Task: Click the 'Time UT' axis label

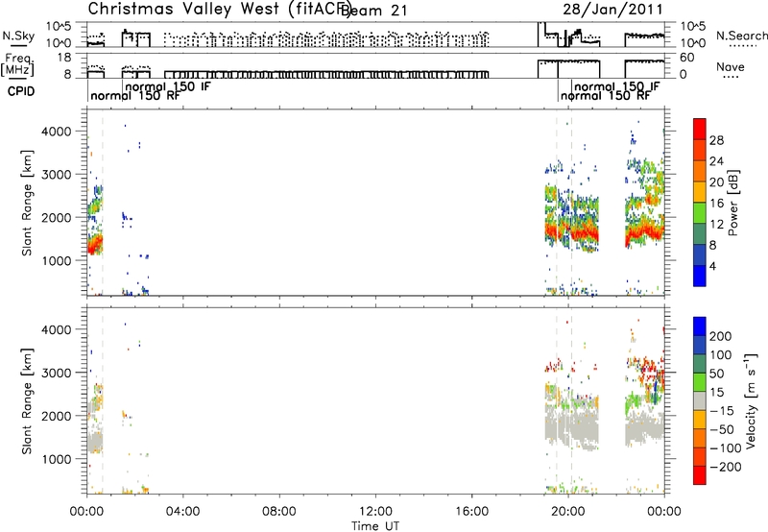Action: point(375,526)
